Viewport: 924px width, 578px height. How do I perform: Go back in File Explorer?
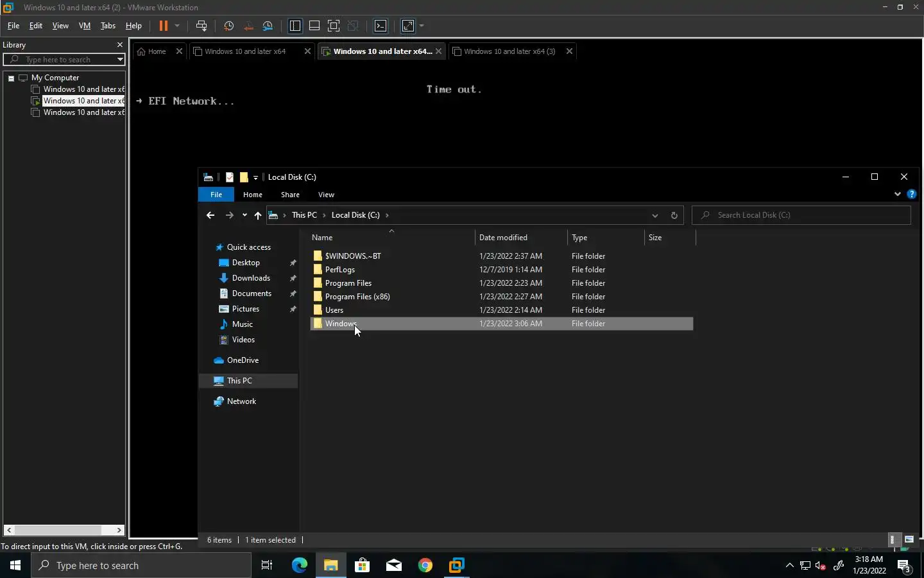[x=210, y=215]
